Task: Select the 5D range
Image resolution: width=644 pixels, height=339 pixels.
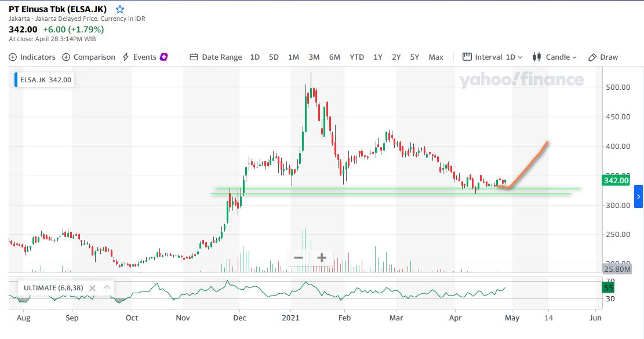Action: pyautogui.click(x=274, y=57)
